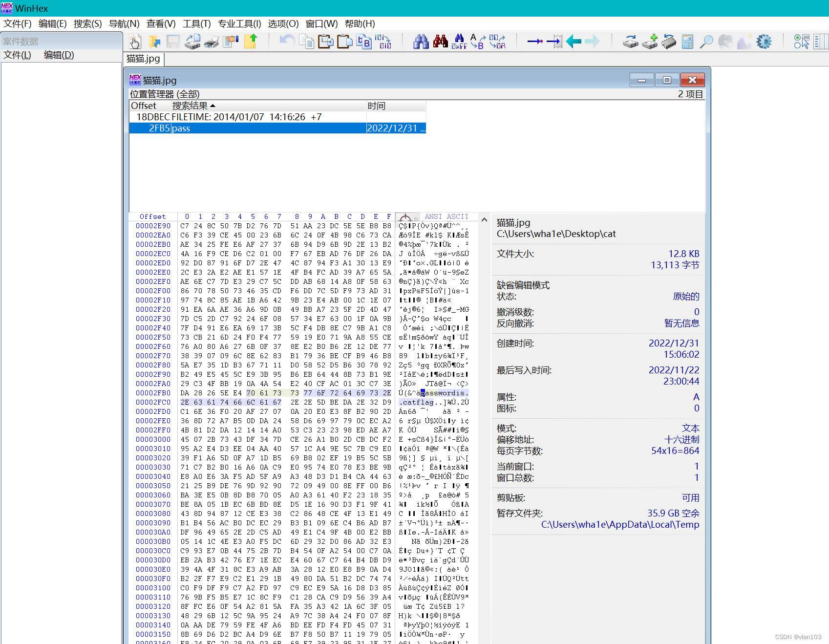Open the 编辑(E) menu
Viewport: 829px width, 644px height.
53,24
